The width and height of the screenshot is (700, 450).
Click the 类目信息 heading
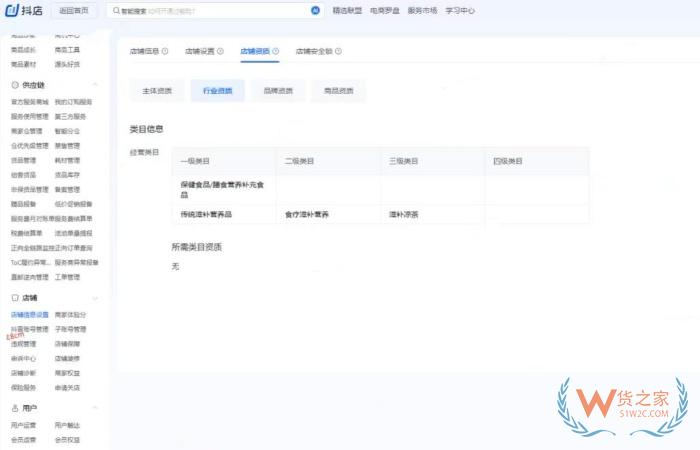tap(146, 129)
